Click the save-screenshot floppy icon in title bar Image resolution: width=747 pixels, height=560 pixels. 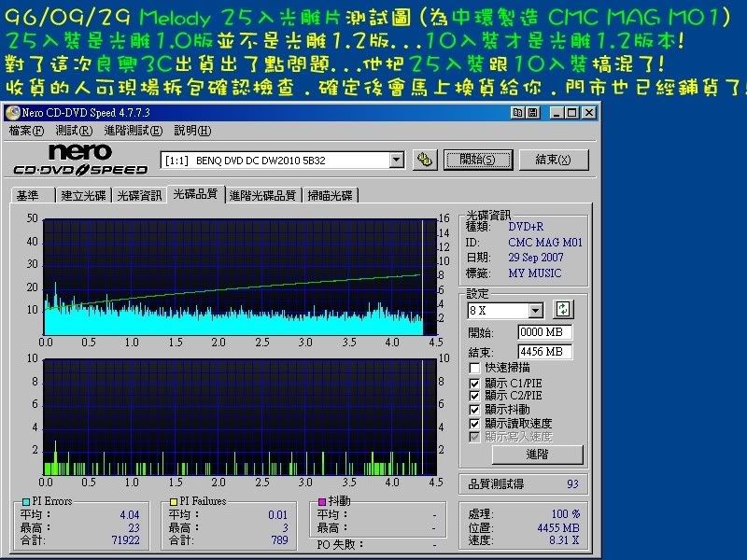(532, 113)
